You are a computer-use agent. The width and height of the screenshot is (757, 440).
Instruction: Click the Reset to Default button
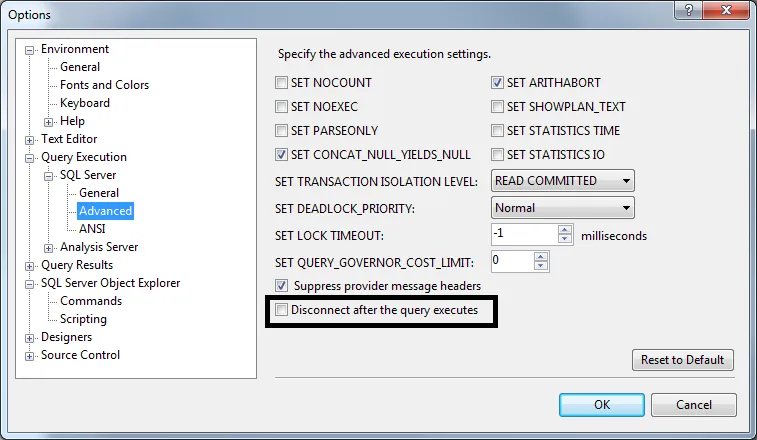pos(683,360)
